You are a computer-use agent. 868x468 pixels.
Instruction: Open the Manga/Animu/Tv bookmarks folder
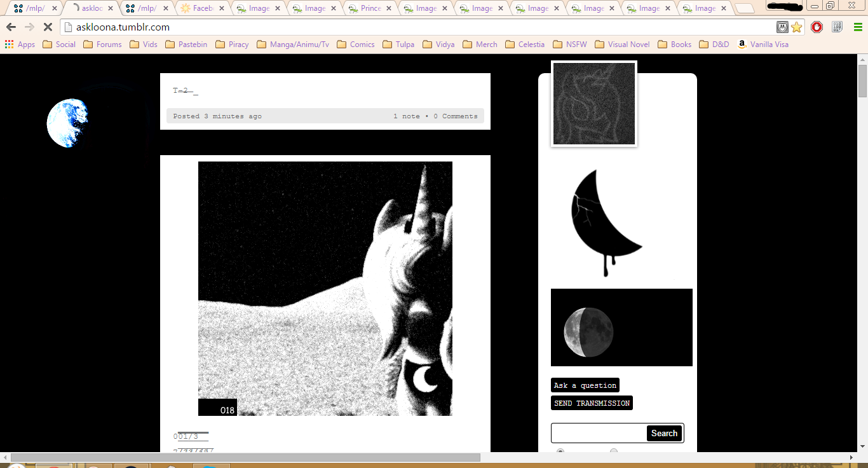click(x=293, y=45)
